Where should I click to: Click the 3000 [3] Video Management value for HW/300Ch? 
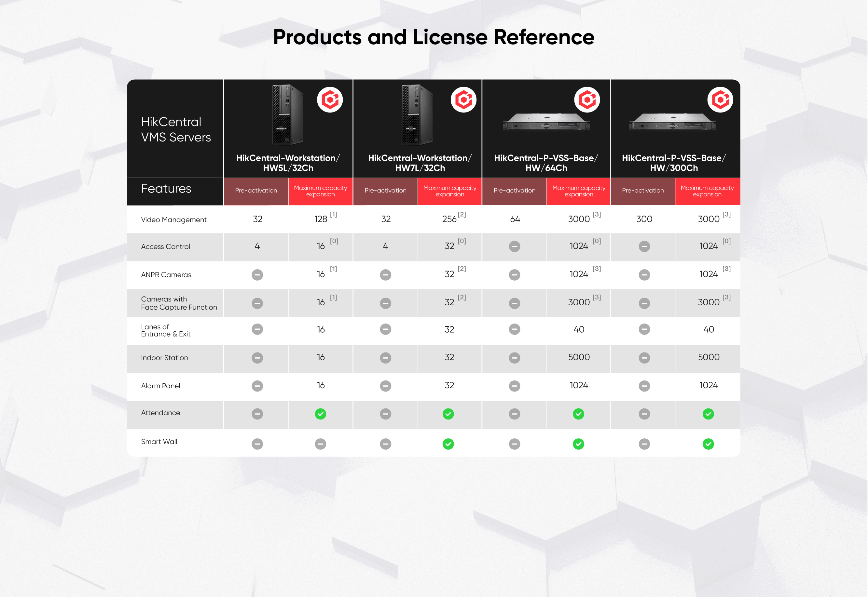(709, 219)
